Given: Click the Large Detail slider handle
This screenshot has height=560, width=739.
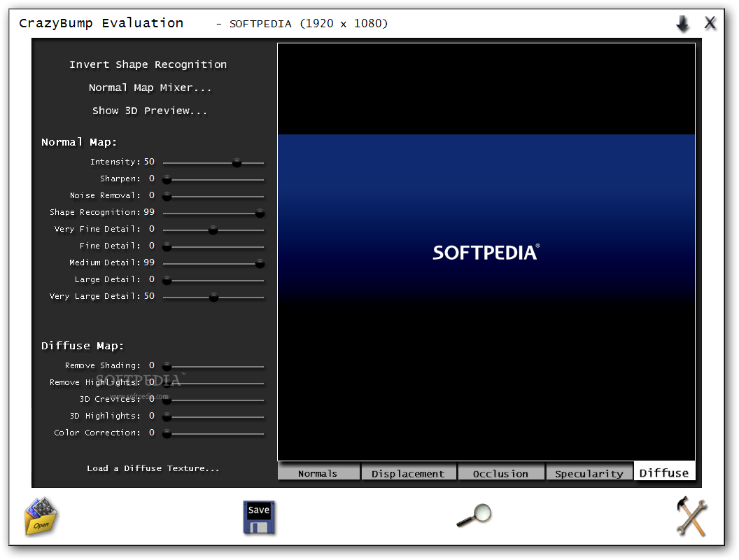Looking at the screenshot, I should [167, 281].
